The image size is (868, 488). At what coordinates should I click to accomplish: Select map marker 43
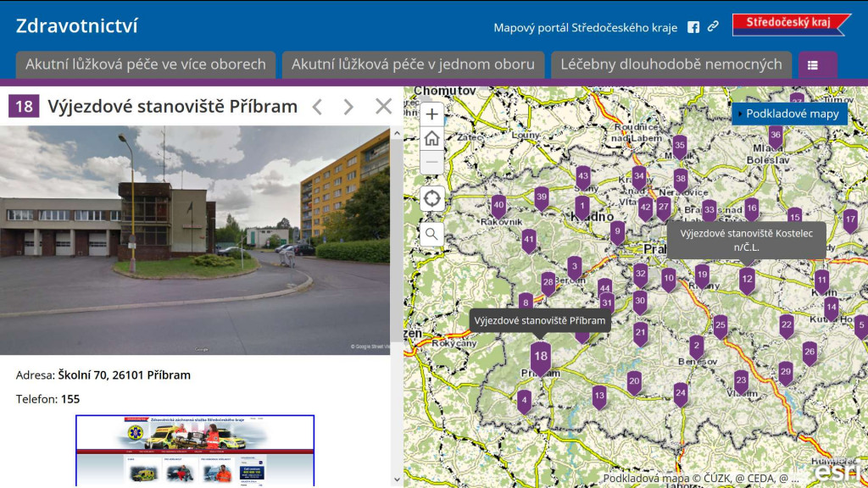click(583, 178)
